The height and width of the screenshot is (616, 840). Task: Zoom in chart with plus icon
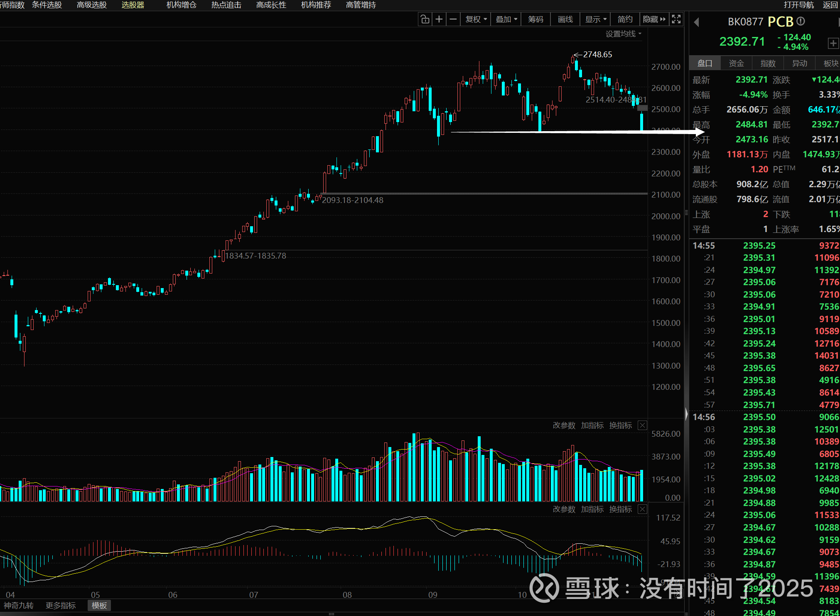point(439,19)
